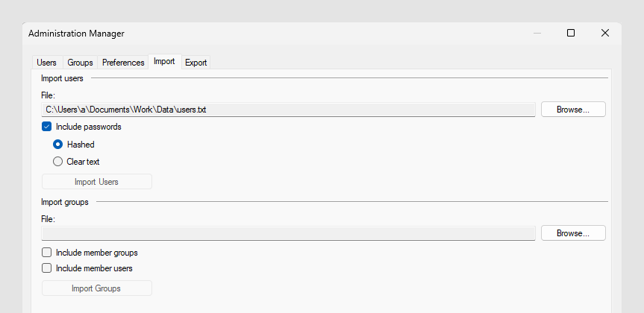Switch to the Users tab

pyautogui.click(x=46, y=63)
